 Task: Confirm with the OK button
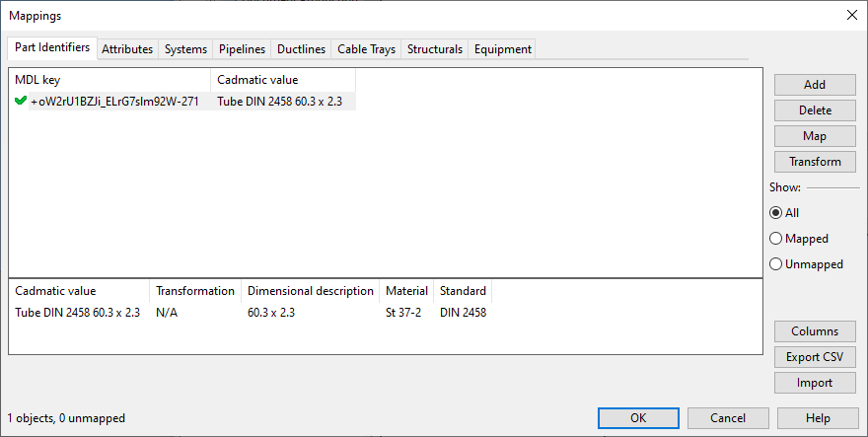pyautogui.click(x=638, y=418)
